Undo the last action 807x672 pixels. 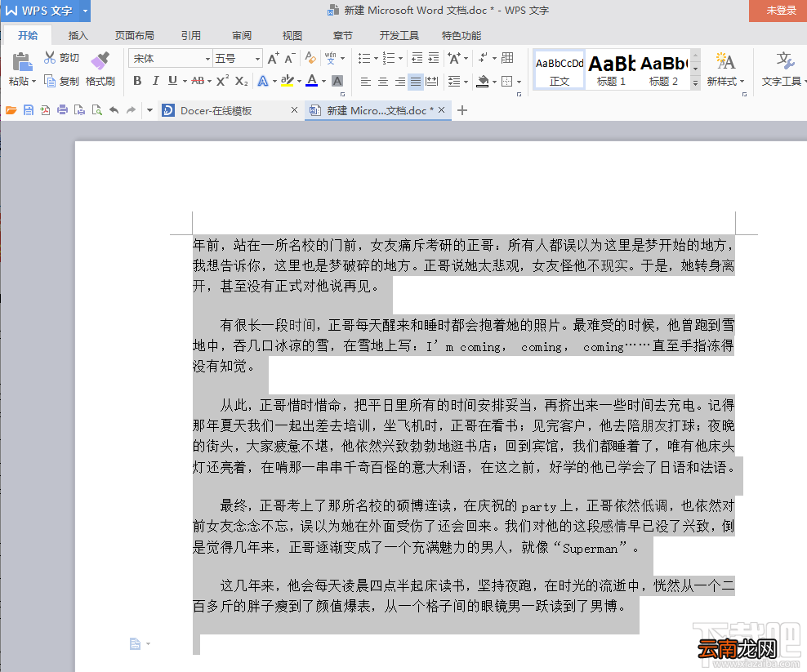114,110
